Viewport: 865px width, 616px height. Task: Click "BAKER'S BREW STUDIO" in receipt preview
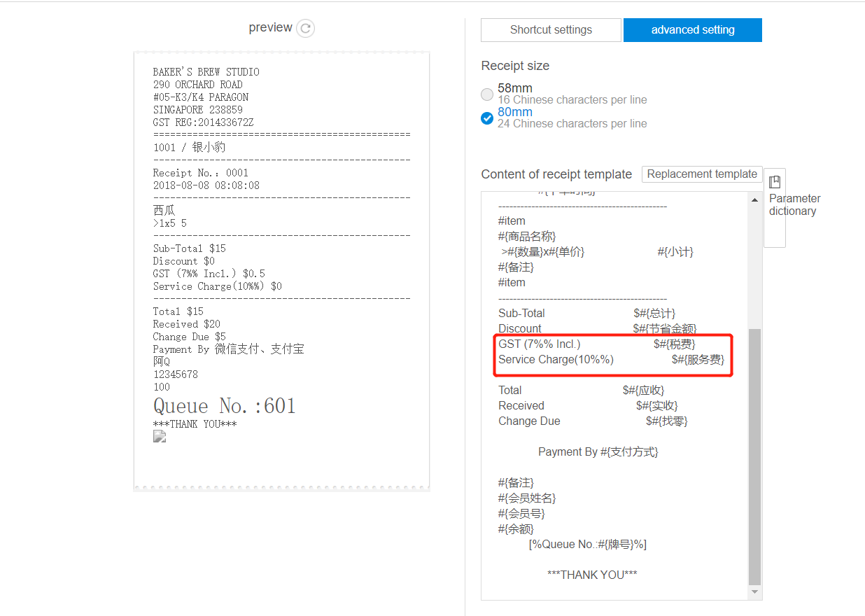[x=206, y=72]
